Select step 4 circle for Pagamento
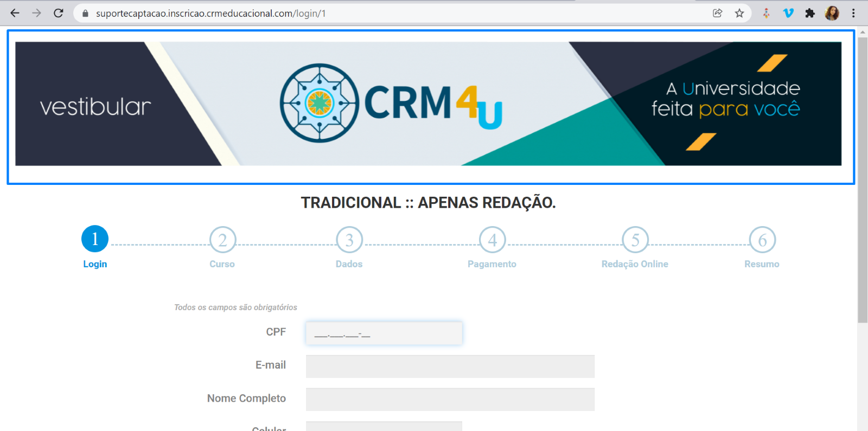This screenshot has width=868, height=431. (492, 240)
